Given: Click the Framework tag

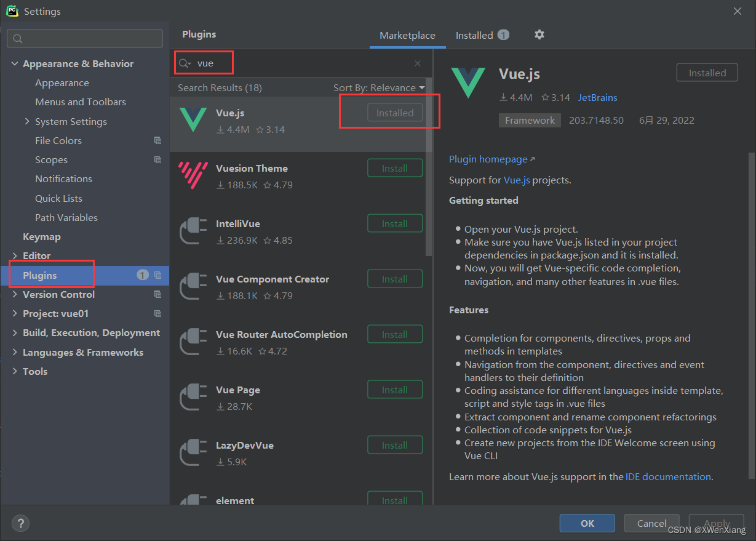Looking at the screenshot, I should click(x=530, y=121).
